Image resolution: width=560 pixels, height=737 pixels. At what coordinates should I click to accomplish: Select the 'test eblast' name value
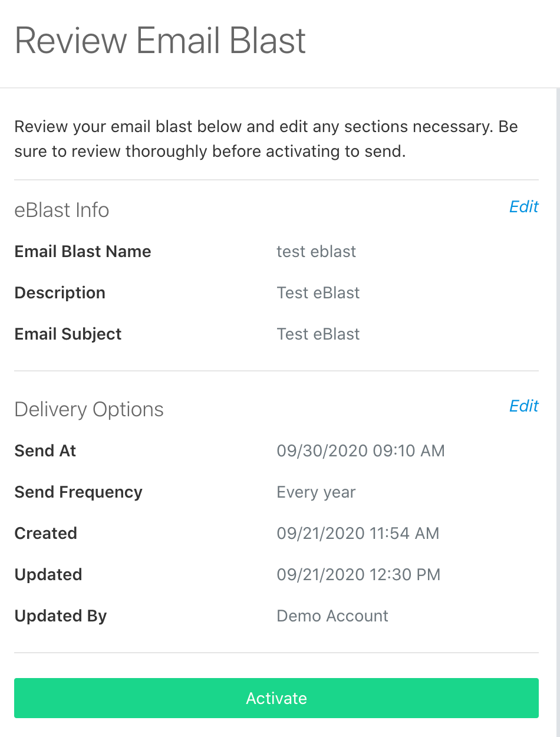317,251
